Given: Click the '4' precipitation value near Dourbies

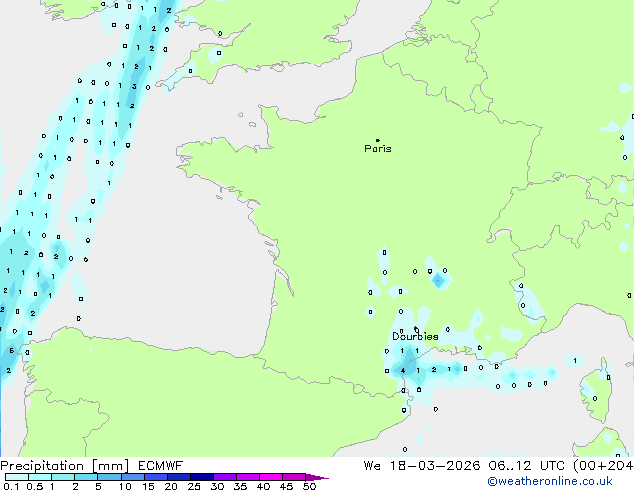Looking at the screenshot, I should click(x=403, y=370).
